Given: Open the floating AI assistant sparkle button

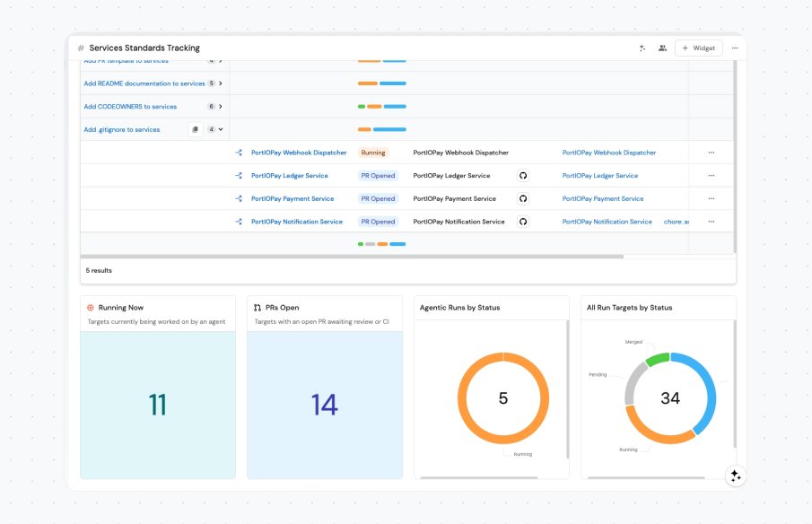Looking at the screenshot, I should (x=736, y=476).
